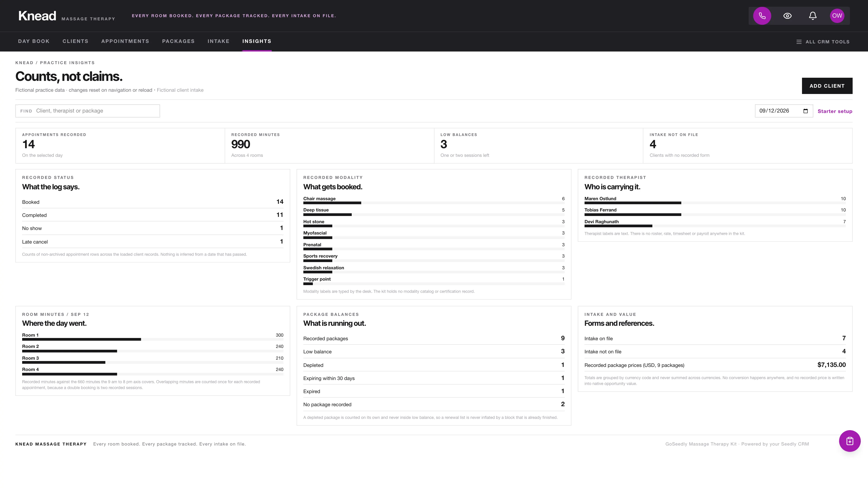Go to the Day Book tab
This screenshot has height=488, width=868.
[34, 41]
